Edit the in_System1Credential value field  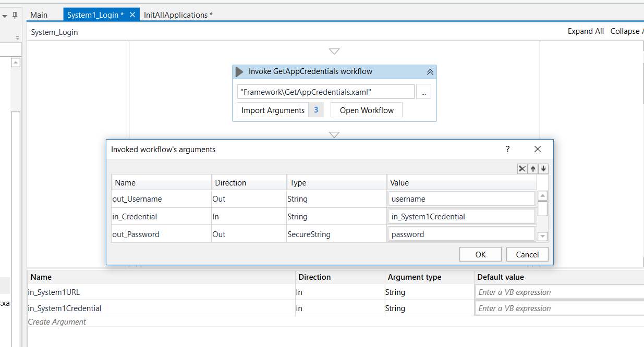click(462, 217)
